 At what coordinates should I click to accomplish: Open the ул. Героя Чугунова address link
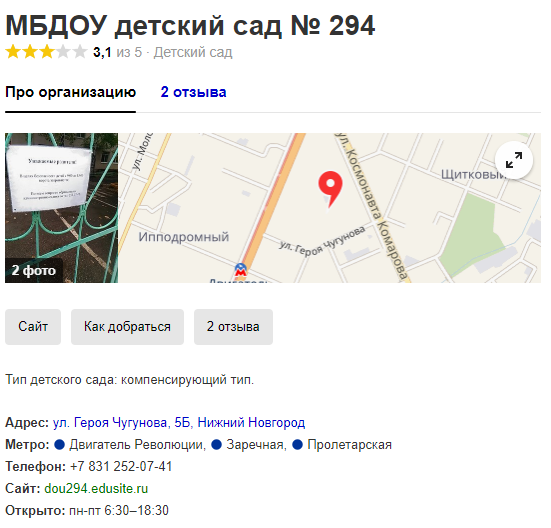point(179,423)
